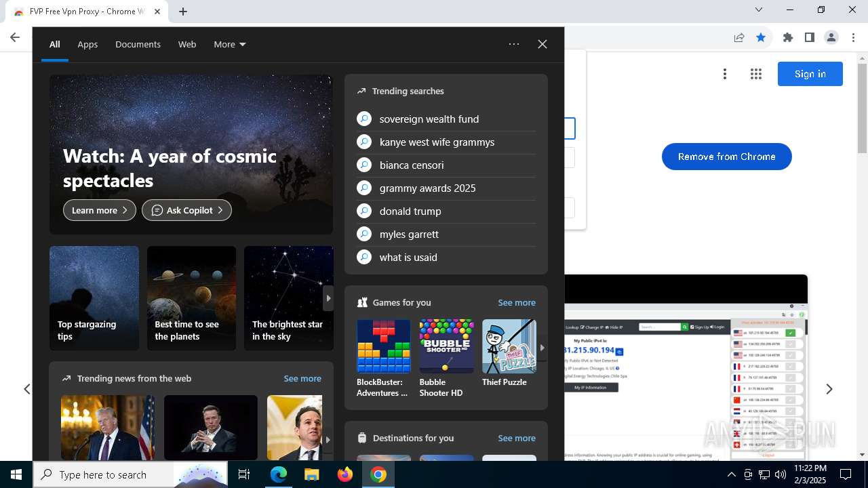Open the clock showing 11:22 PM
The image size is (868, 488).
coord(810,474)
